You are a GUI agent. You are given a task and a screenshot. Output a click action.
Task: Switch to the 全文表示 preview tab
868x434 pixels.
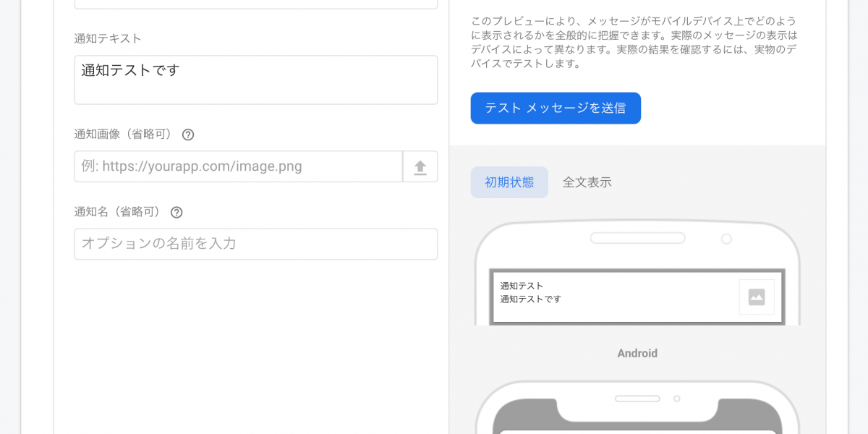coord(587,182)
